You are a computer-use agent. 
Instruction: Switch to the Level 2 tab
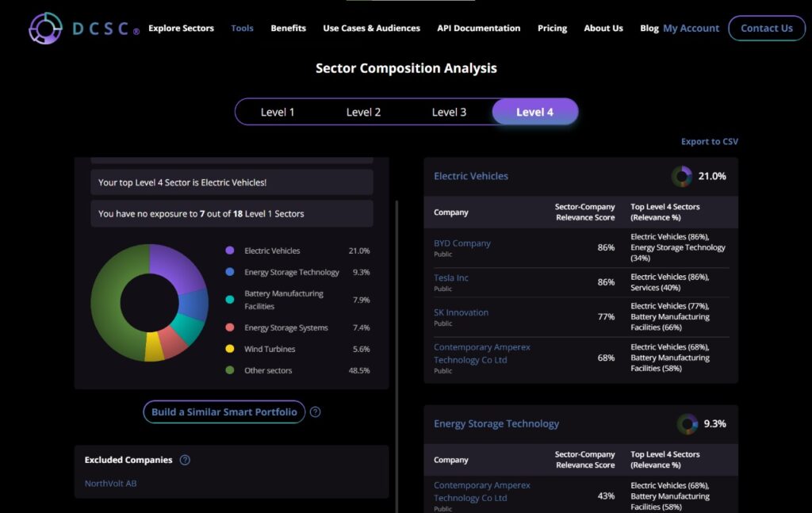point(363,112)
